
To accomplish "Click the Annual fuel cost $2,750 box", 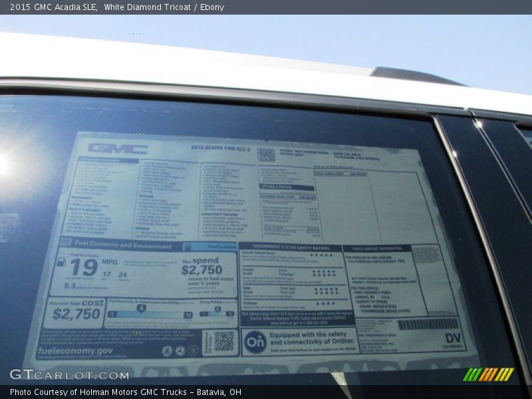I will point(76,311).
